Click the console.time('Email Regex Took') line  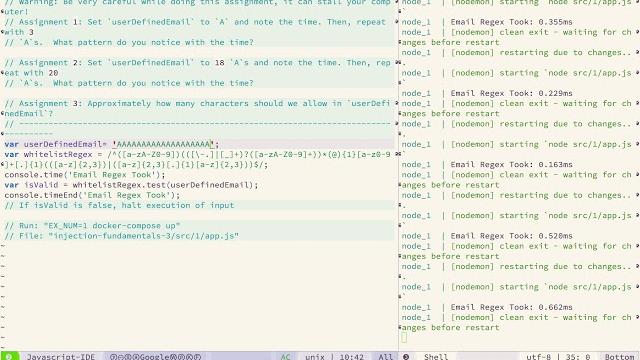click(85, 175)
